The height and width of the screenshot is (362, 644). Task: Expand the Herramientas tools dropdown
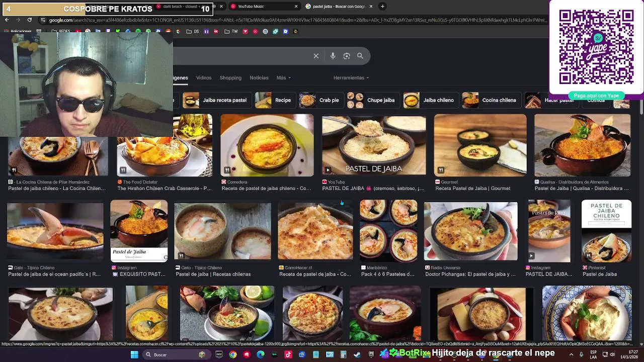tap(351, 78)
